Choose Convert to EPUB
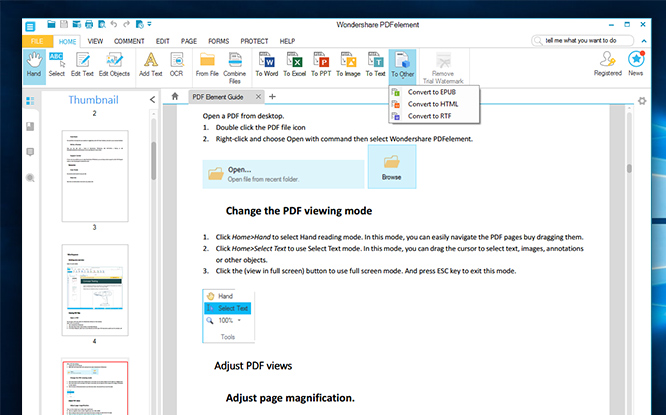Image resolution: width=666 pixels, height=415 pixels. [434, 92]
